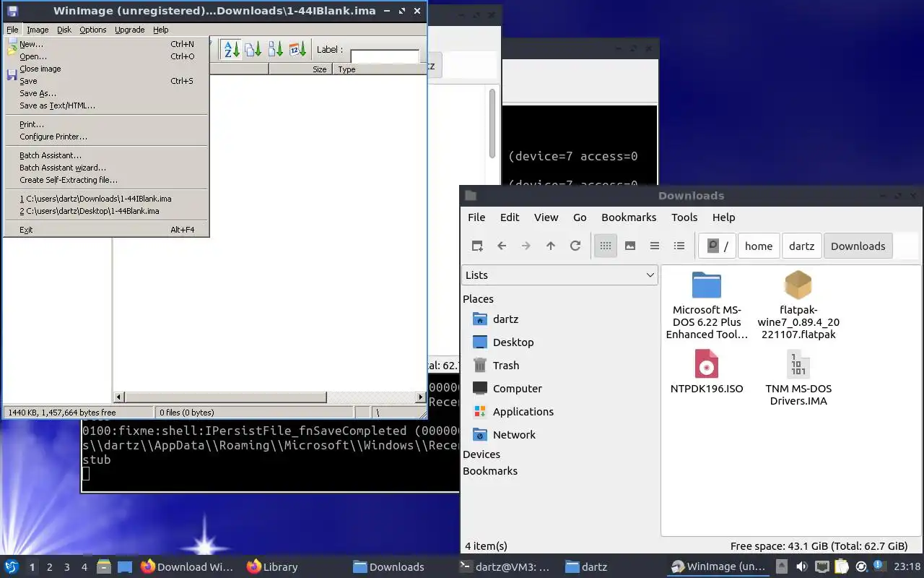Select the flatpak-wine7 flatpak file
The width and height of the screenshot is (924, 578).
(x=798, y=305)
